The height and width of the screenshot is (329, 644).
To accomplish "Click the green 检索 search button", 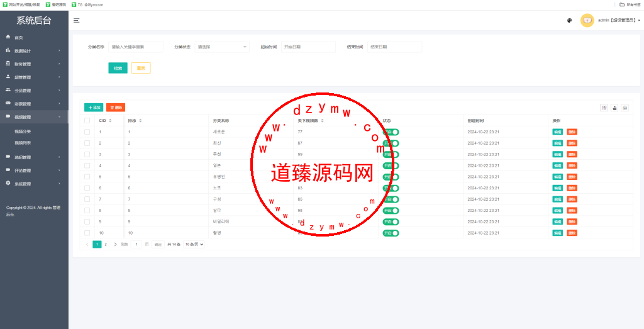I will (118, 68).
